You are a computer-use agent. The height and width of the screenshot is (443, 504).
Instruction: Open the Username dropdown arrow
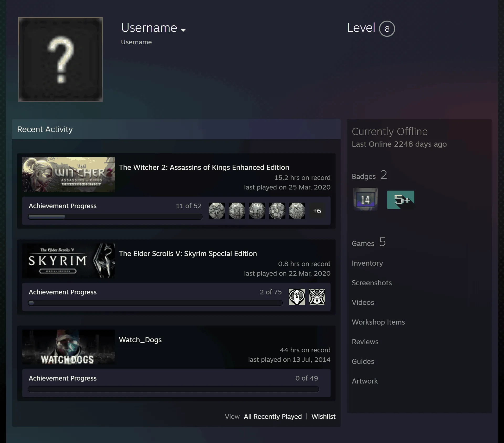point(183,30)
